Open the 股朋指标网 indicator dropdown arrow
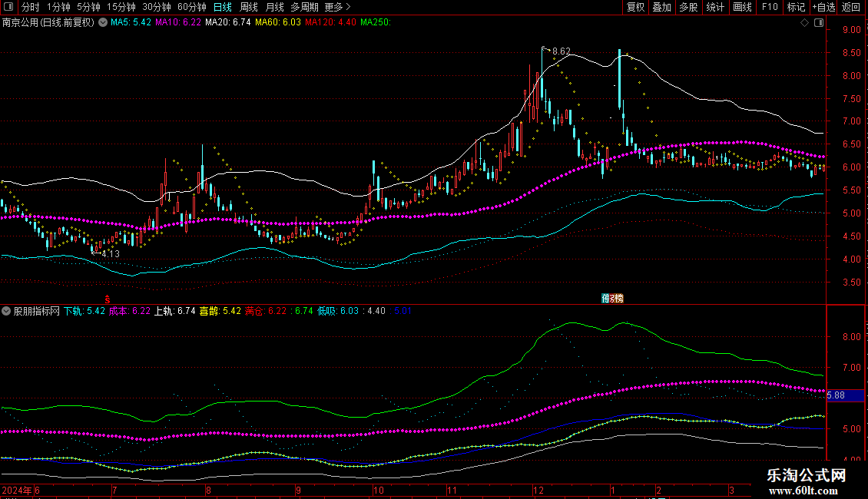868x499 pixels. (6, 311)
